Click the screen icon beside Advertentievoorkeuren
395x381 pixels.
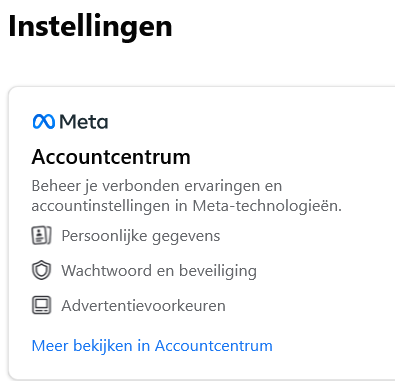41,305
